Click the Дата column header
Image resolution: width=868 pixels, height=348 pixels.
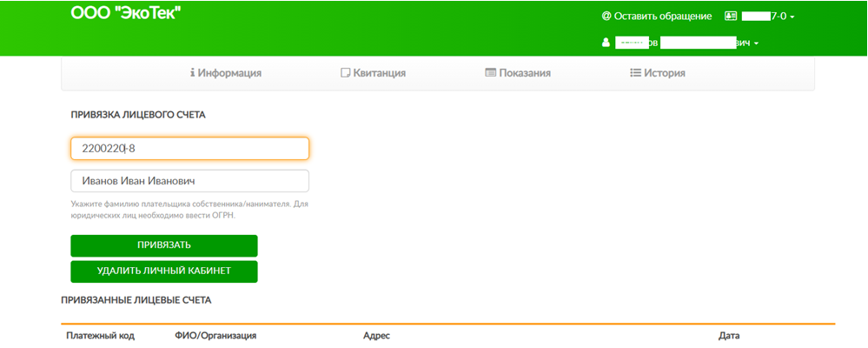pyautogui.click(x=728, y=335)
